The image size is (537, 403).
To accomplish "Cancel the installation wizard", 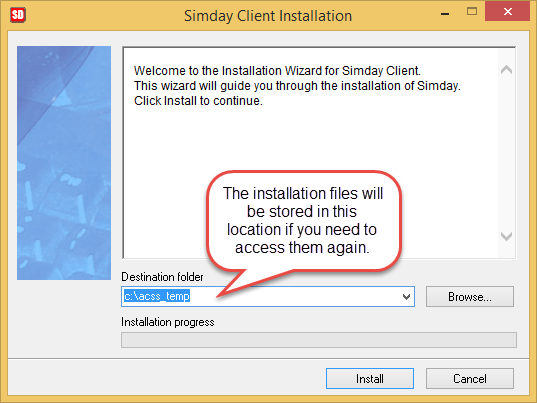I will 470,379.
